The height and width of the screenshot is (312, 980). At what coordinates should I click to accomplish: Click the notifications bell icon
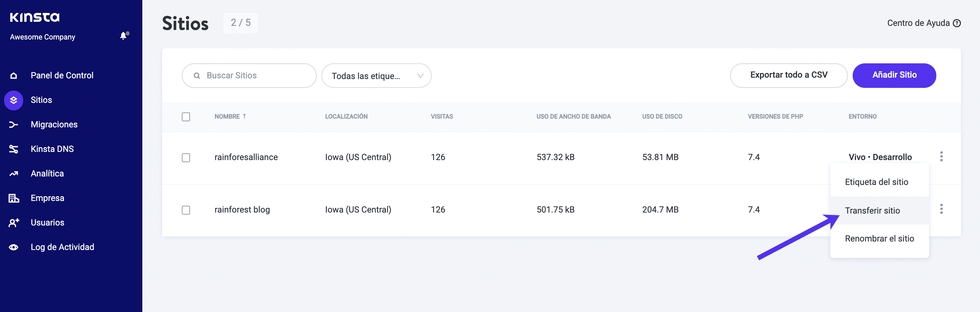[124, 36]
